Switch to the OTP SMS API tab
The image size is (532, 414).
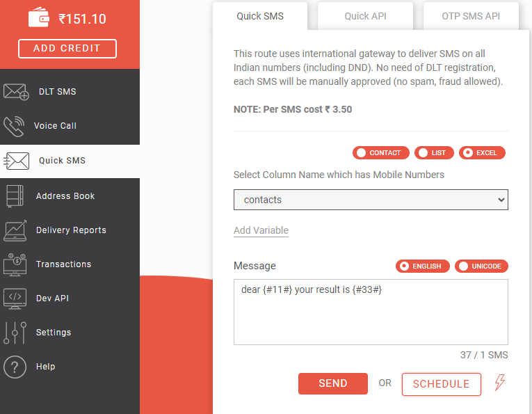(x=471, y=16)
